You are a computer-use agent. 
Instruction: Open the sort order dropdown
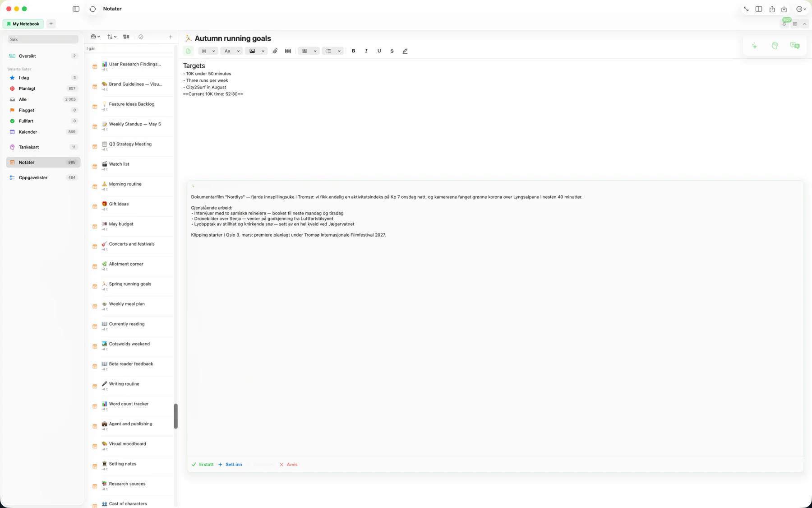(x=112, y=37)
